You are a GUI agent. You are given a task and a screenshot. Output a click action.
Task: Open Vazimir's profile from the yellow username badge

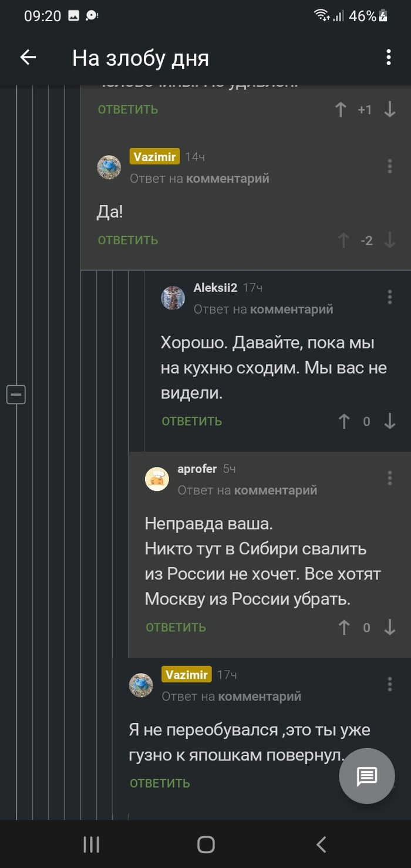(154, 157)
